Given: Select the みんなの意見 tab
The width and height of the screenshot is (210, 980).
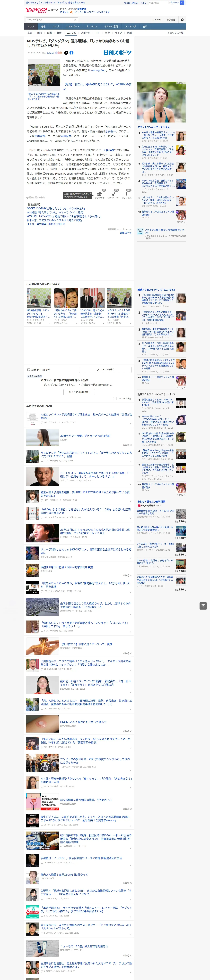Looking at the screenshot, I should [x=111, y=27].
